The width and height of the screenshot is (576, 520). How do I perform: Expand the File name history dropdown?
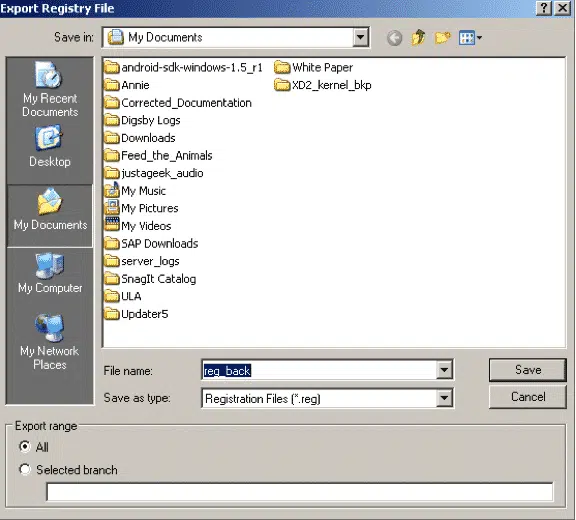(x=444, y=370)
